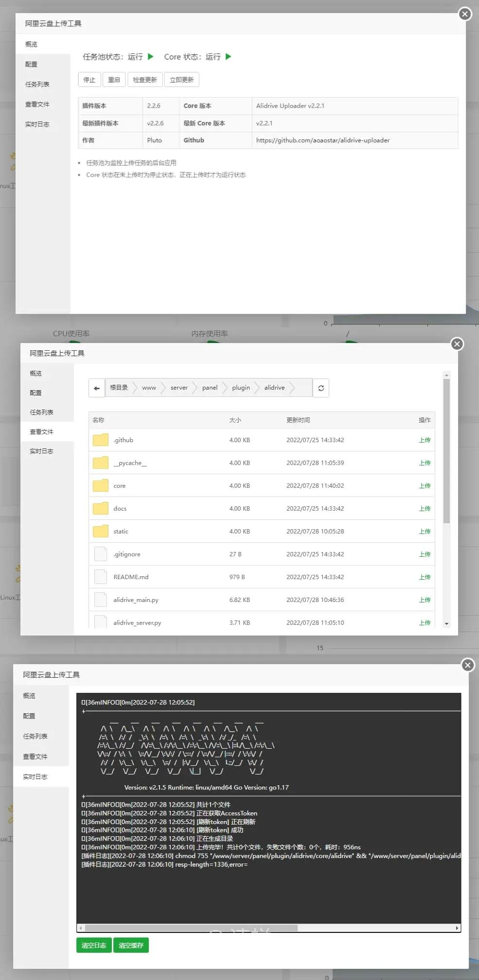Screen dimensions: 479x980
Task: Click the 名称 column header
Action: (98, 420)
